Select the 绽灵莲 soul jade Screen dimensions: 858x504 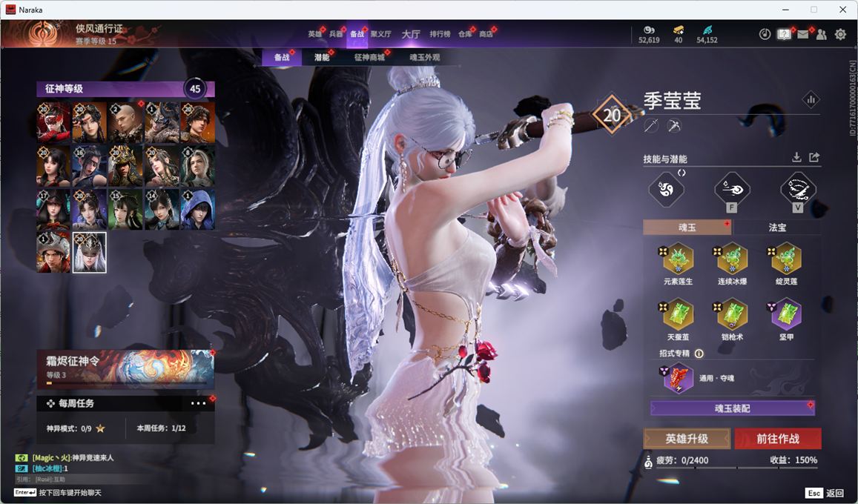786,259
